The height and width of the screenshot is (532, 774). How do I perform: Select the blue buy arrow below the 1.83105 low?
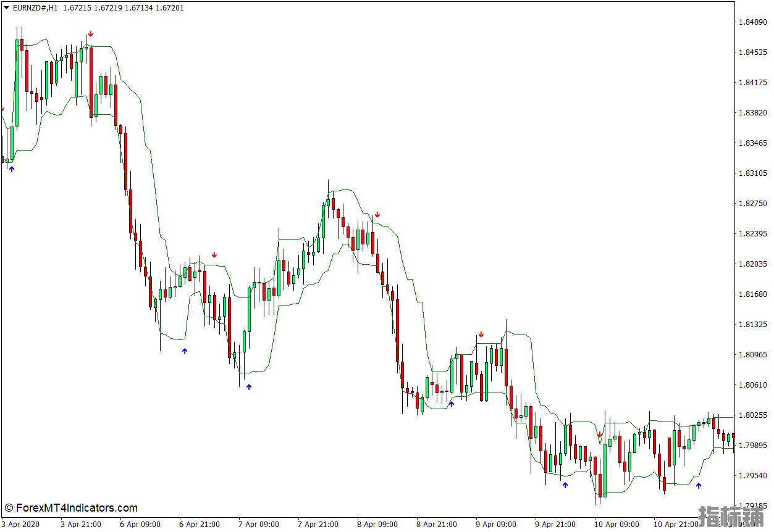(11, 168)
